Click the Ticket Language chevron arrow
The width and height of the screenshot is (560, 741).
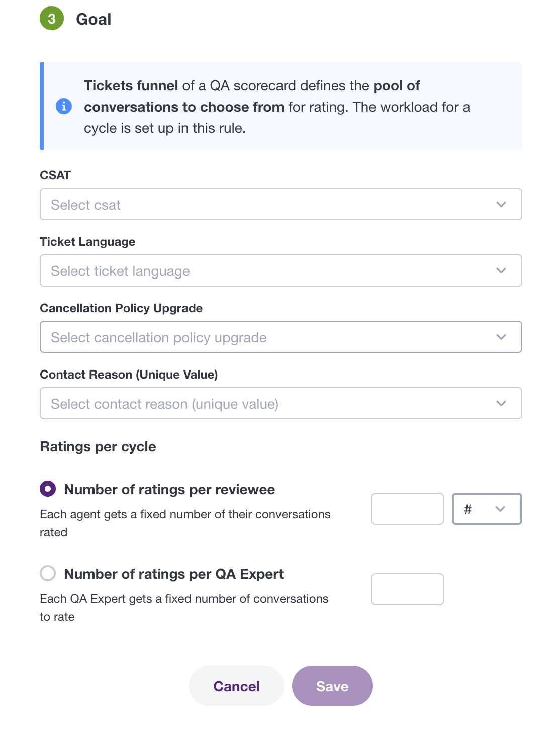[501, 270]
